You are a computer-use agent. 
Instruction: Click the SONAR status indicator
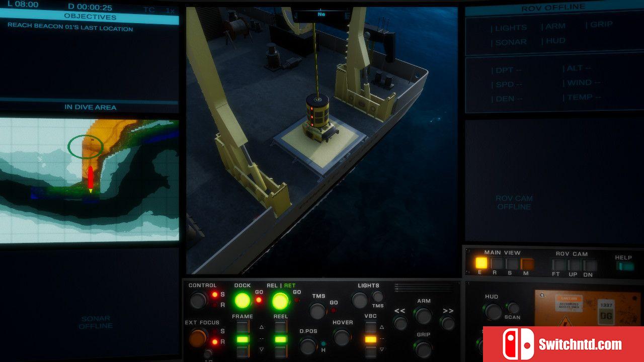pyautogui.click(x=509, y=42)
